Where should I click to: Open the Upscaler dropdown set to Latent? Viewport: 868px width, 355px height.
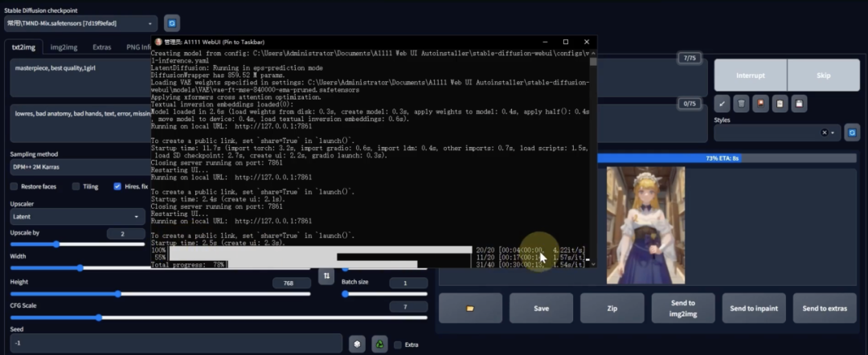(x=77, y=217)
